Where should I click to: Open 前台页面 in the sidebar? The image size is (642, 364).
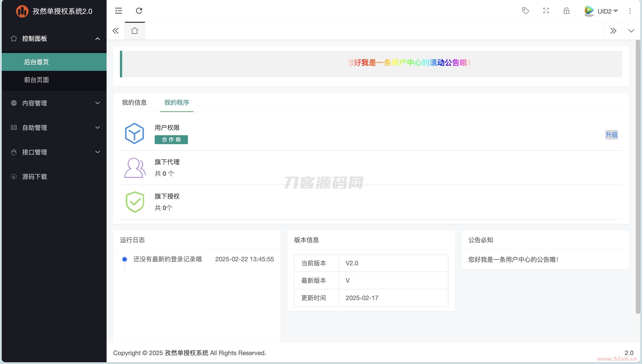37,80
